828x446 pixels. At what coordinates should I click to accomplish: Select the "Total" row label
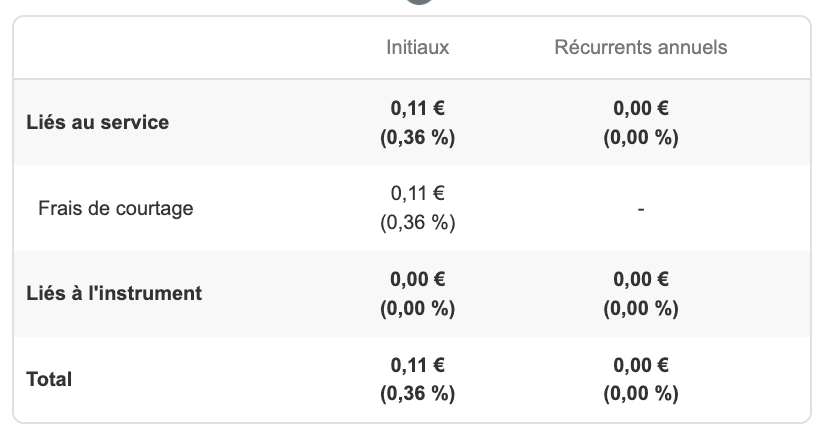tap(50, 379)
